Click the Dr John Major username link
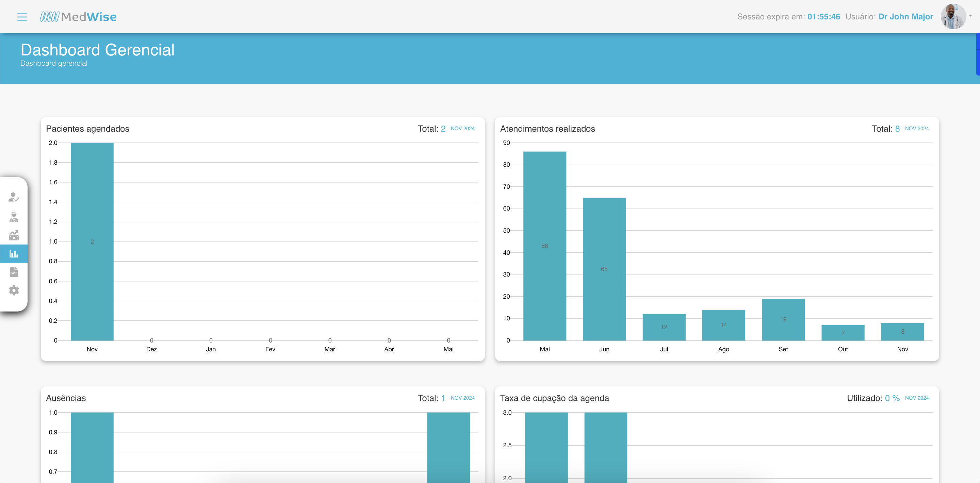The width and height of the screenshot is (980, 483). coord(905,17)
